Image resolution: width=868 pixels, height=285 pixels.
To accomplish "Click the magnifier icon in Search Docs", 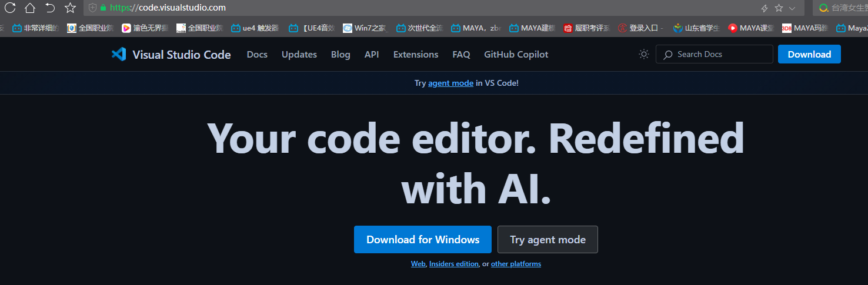I will 668,55.
